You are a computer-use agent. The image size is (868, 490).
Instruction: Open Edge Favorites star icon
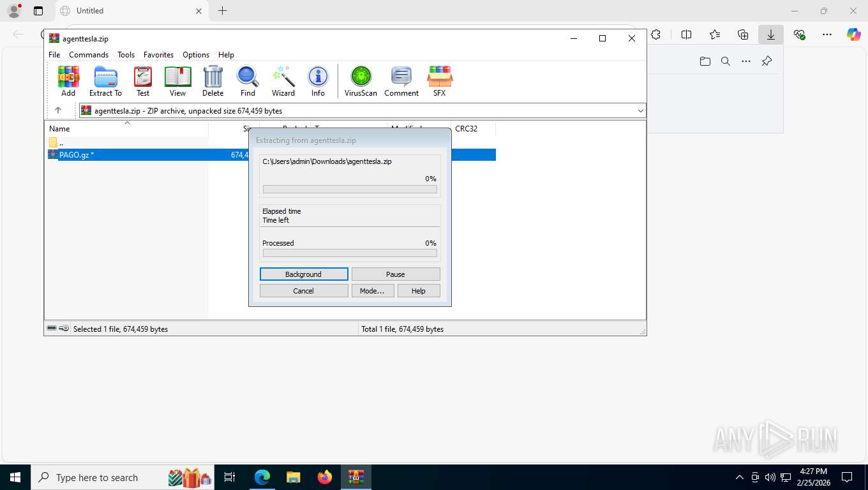click(x=715, y=34)
